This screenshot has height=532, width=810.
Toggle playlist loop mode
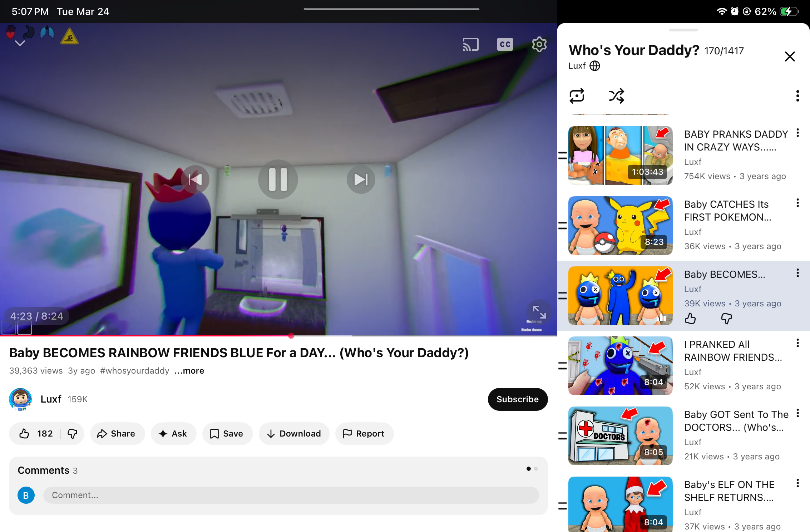577,96
